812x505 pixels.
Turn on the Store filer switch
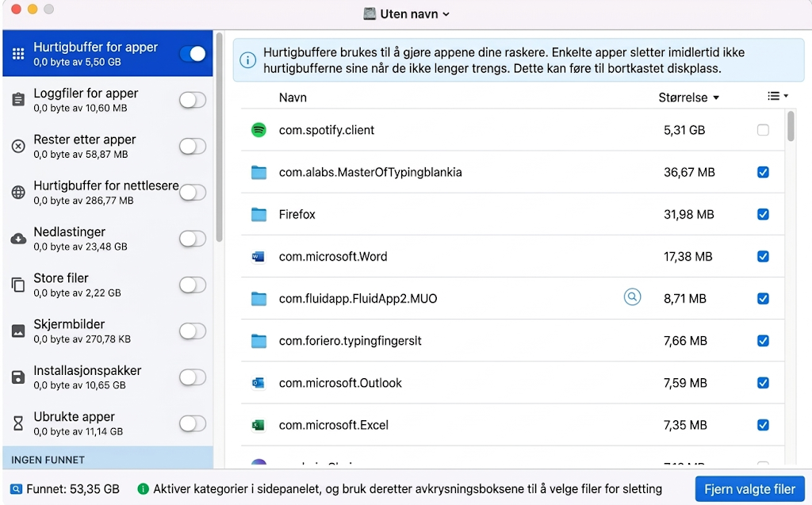point(193,285)
